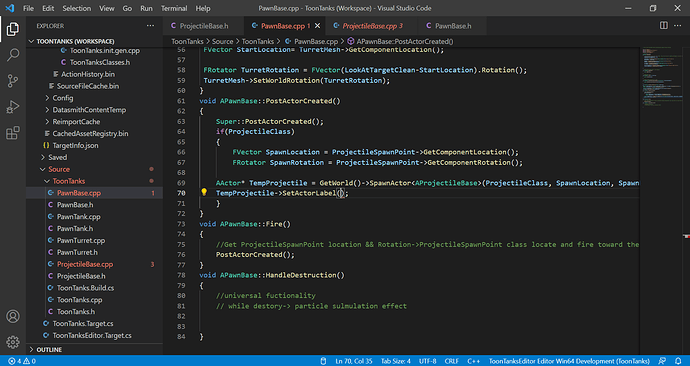Open the Go menu

[x=127, y=8]
